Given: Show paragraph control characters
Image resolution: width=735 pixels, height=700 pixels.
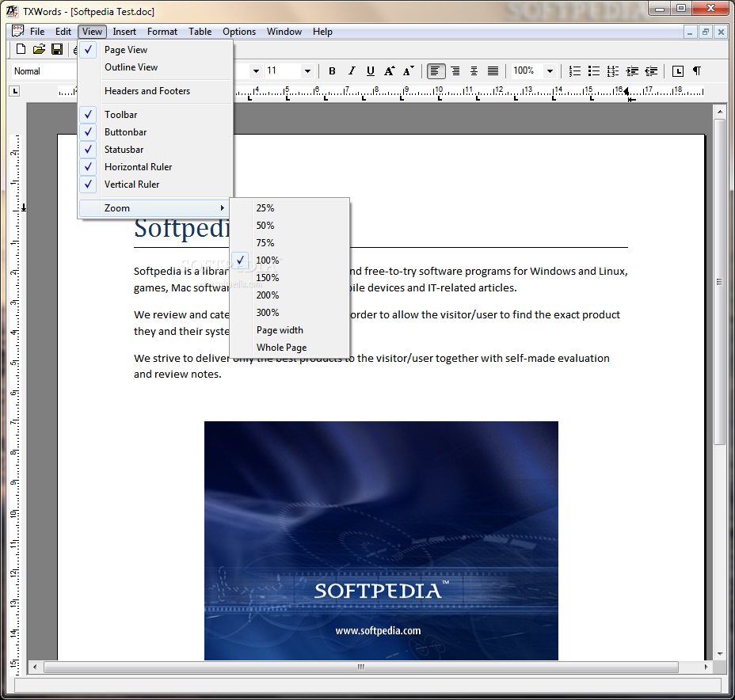Looking at the screenshot, I should [697, 71].
